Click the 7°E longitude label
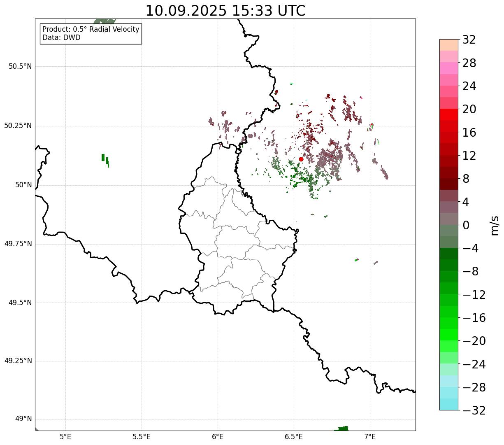Image resolution: width=504 pixels, height=445 pixels. pos(370,437)
